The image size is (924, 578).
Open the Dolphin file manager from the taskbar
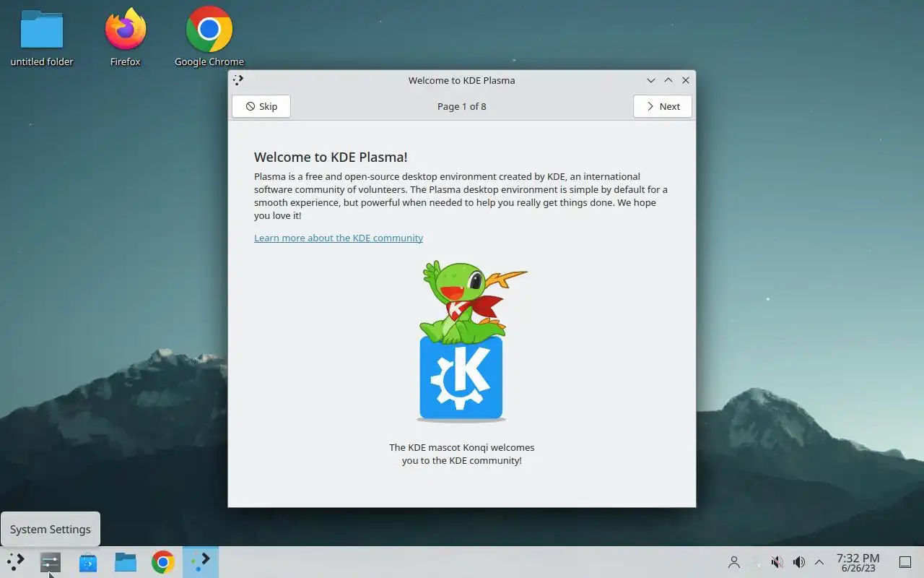coord(126,562)
